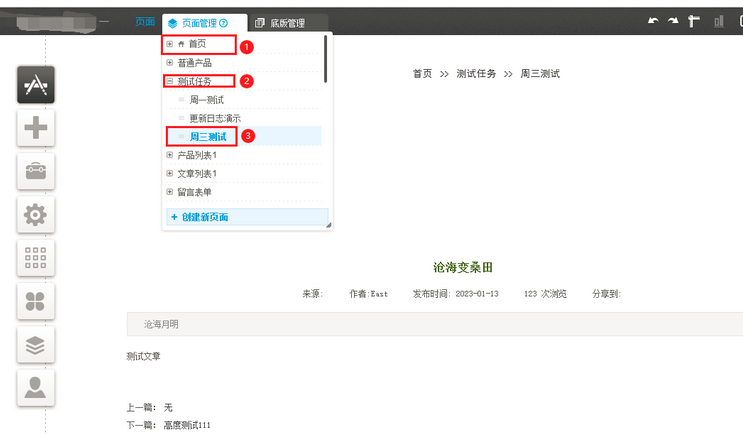This screenshot has width=743, height=435.
Task: Open the stacked layers sidebar icon
Action: point(36,345)
